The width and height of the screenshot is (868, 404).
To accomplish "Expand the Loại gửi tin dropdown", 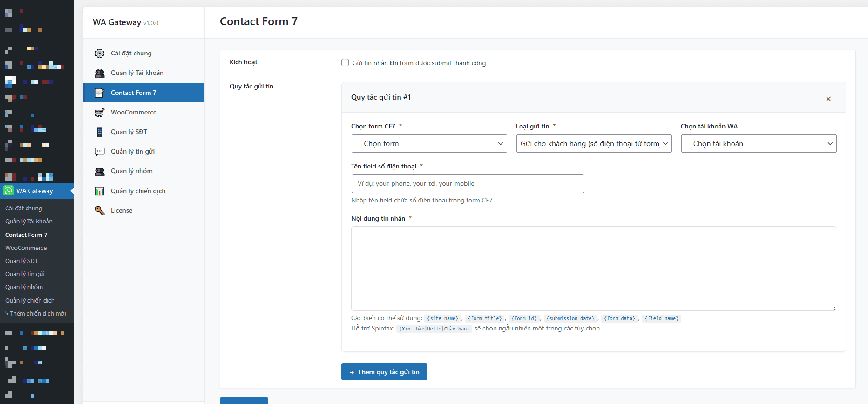I will tap(594, 143).
